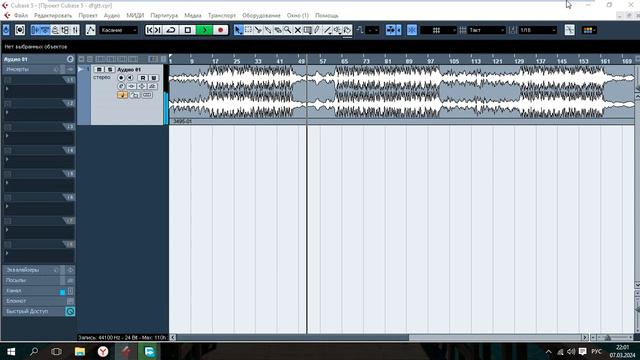This screenshot has height=360, width=640.
Task: Select the Scrub hand tool
Action: [x=347, y=30]
